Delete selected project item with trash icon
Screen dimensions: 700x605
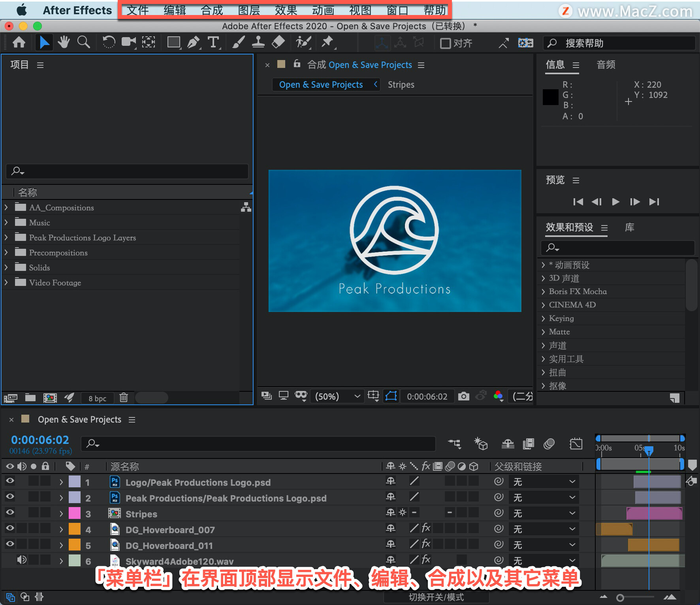[x=124, y=398]
